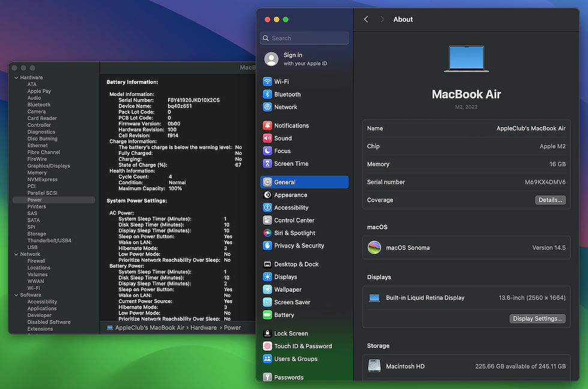
Task: Select NVMExpress in System Information sidebar
Action: tap(43, 179)
